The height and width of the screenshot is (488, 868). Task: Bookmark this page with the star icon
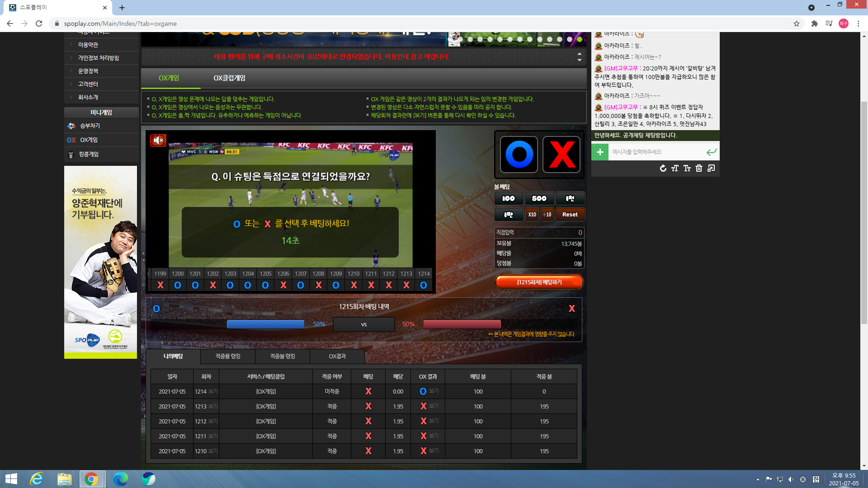pyautogui.click(x=797, y=23)
